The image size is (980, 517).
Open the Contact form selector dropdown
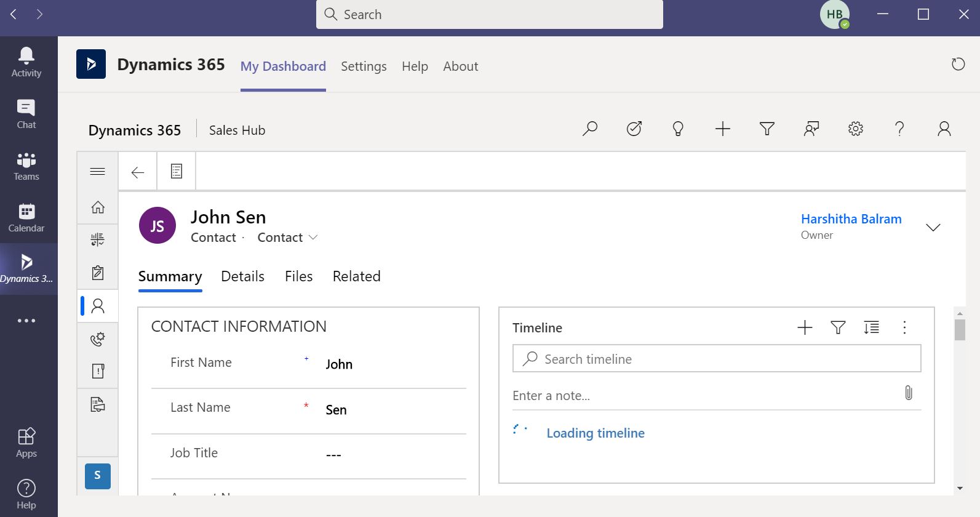click(x=287, y=238)
